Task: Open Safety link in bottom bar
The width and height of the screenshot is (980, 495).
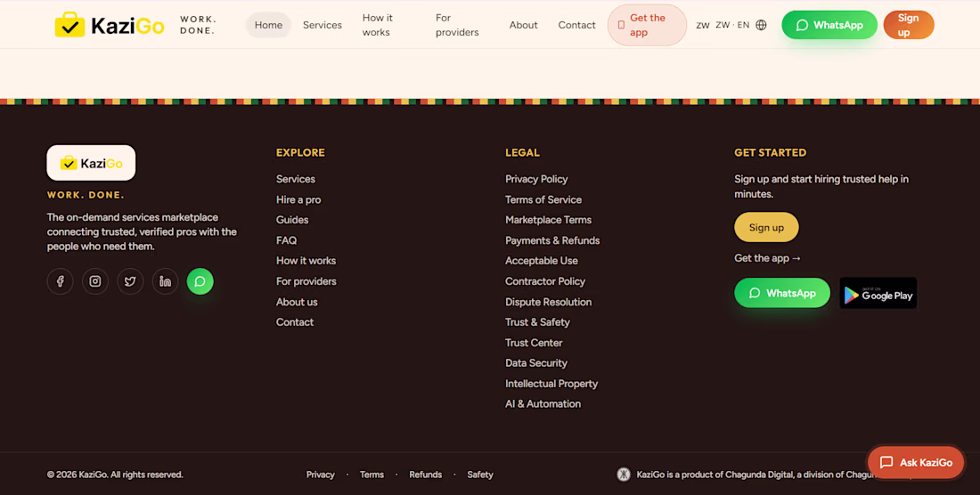Action: (x=480, y=475)
